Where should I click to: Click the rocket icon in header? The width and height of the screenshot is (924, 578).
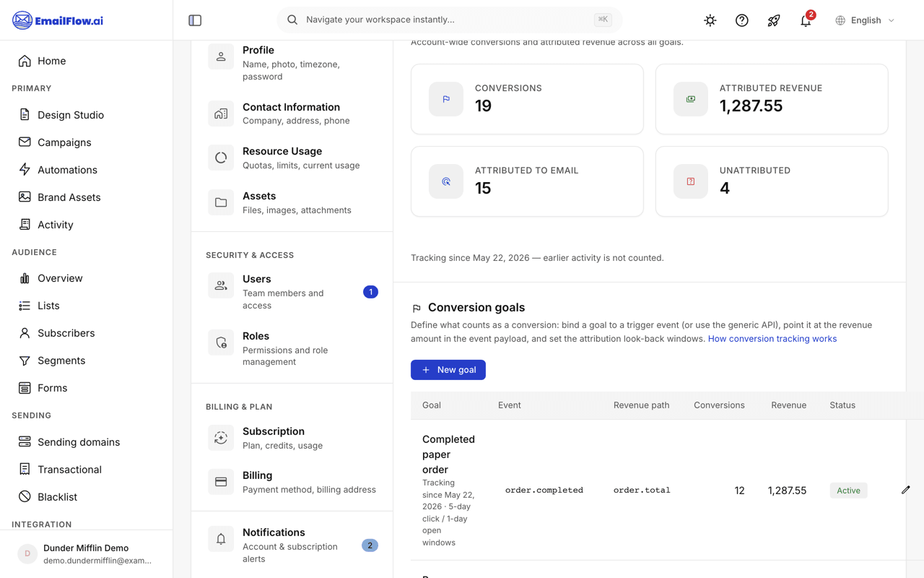coord(774,20)
